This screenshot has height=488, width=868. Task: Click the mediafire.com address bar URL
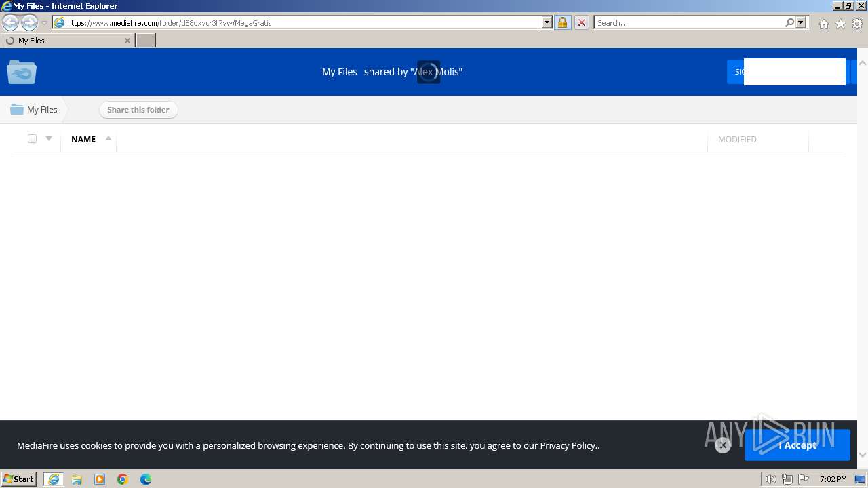tap(170, 23)
